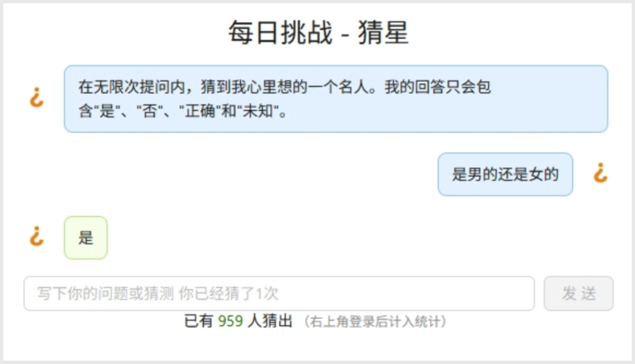The height and width of the screenshot is (364, 635).
Task: Click the 已有 text before the count
Action: tap(199, 322)
